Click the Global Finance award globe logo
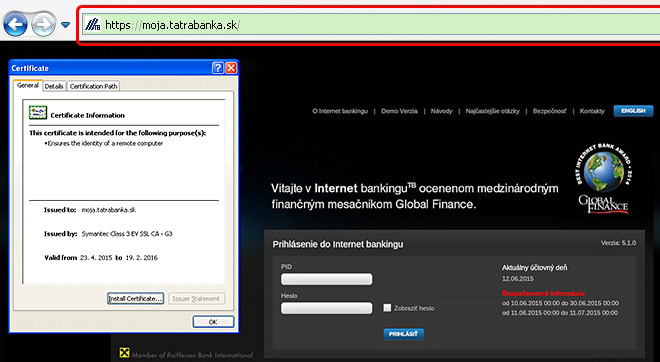The width and height of the screenshot is (660, 362). (604, 178)
